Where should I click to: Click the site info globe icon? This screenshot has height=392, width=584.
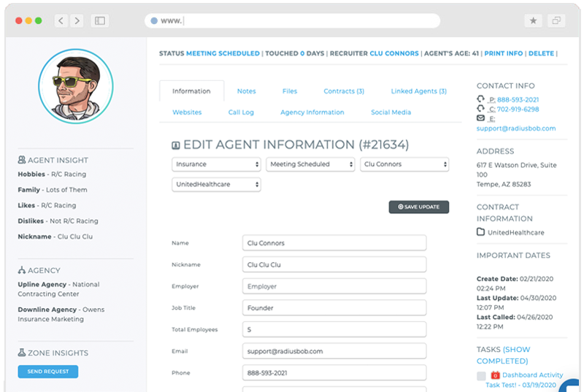[154, 21]
